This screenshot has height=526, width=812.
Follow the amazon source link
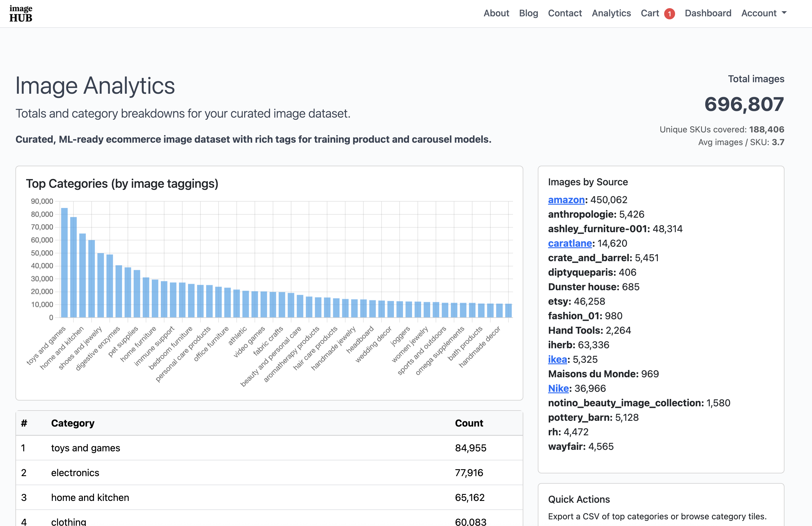point(566,200)
